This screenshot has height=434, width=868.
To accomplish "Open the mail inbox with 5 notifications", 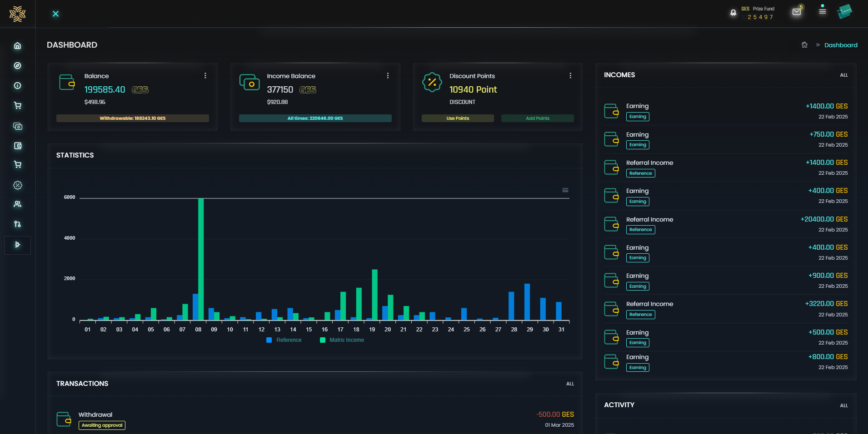I will click(796, 12).
